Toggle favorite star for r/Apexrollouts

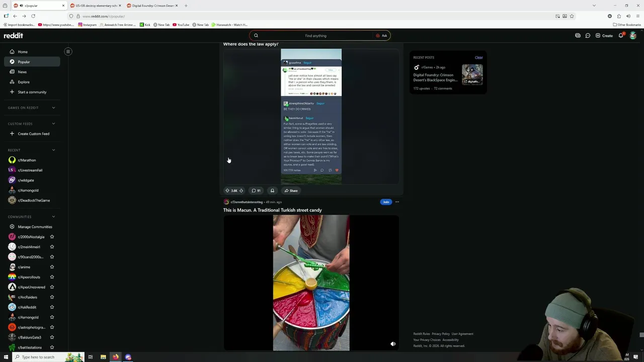[x=52, y=277]
